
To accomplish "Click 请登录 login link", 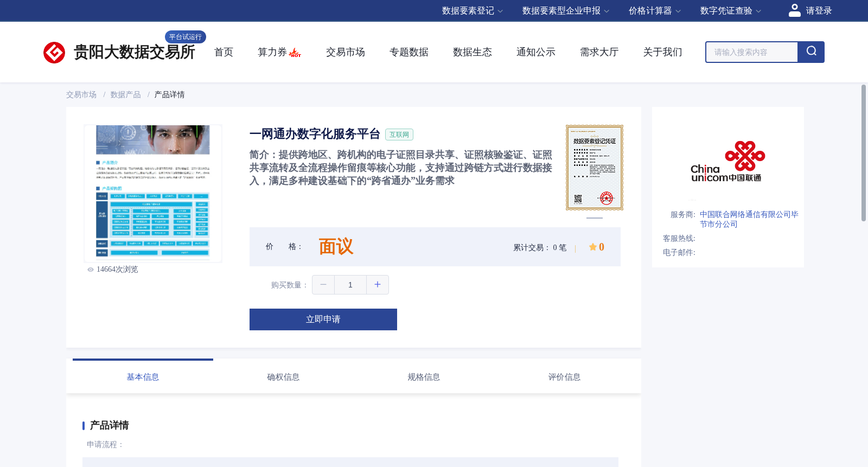I will pyautogui.click(x=819, y=11).
